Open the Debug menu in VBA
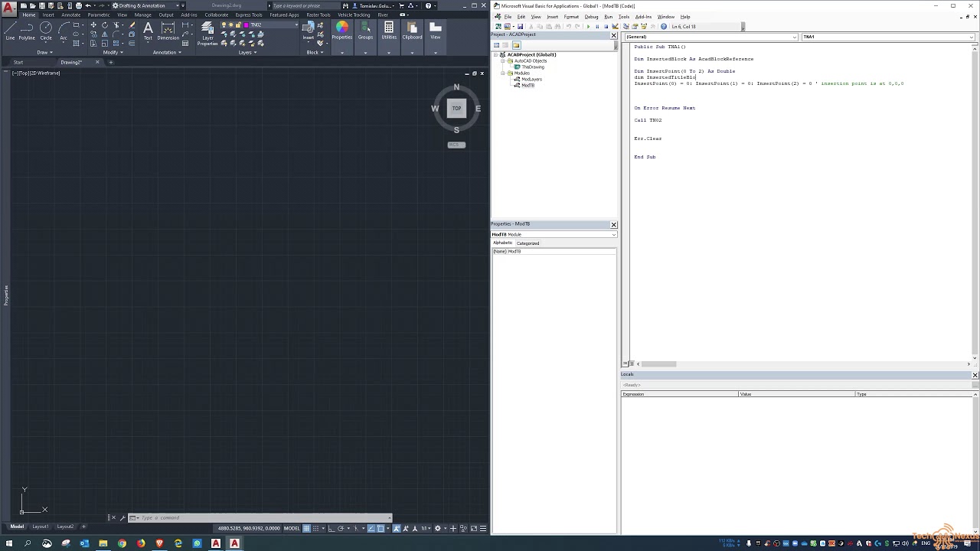 click(591, 17)
